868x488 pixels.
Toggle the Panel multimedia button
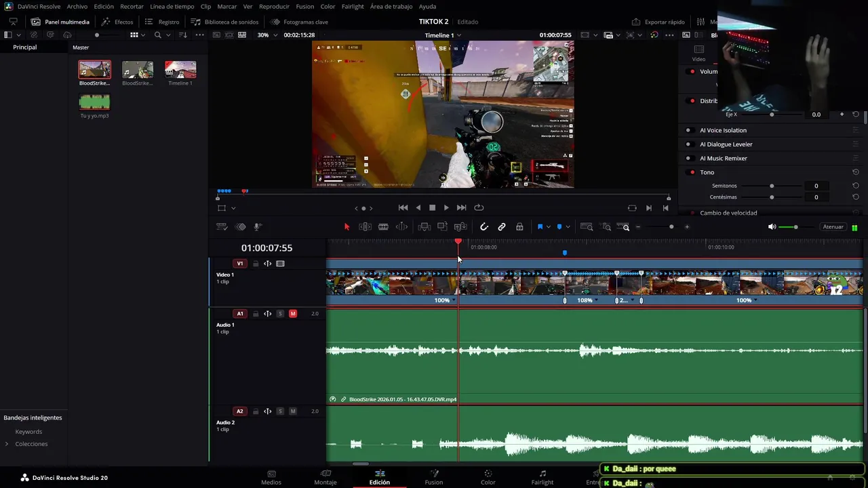[60, 22]
